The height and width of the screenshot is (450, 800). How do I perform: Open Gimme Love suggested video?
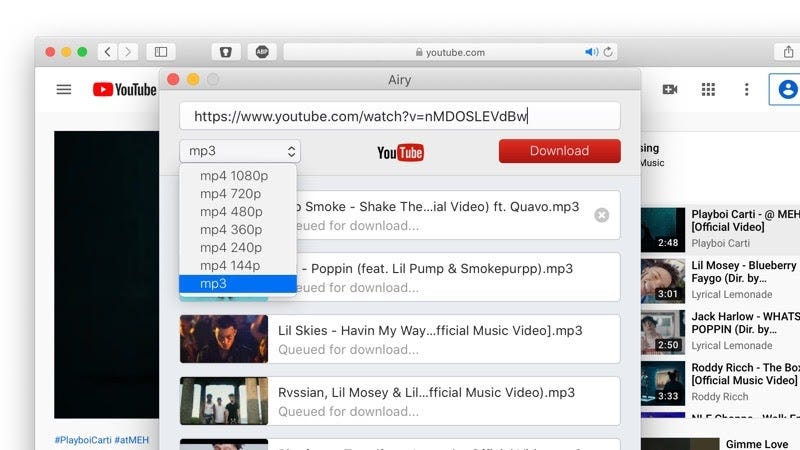click(x=757, y=444)
